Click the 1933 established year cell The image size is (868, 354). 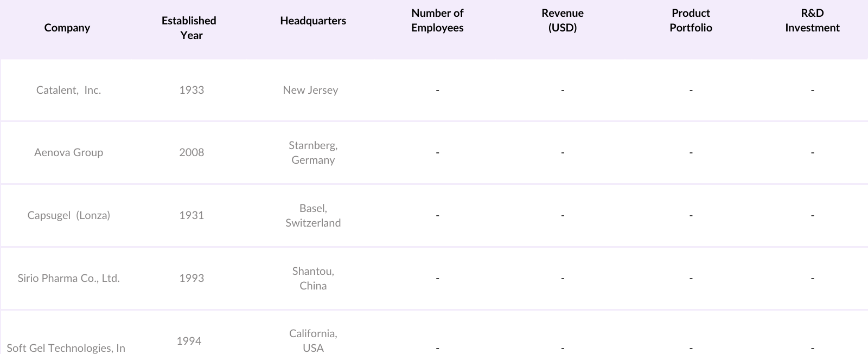point(192,90)
